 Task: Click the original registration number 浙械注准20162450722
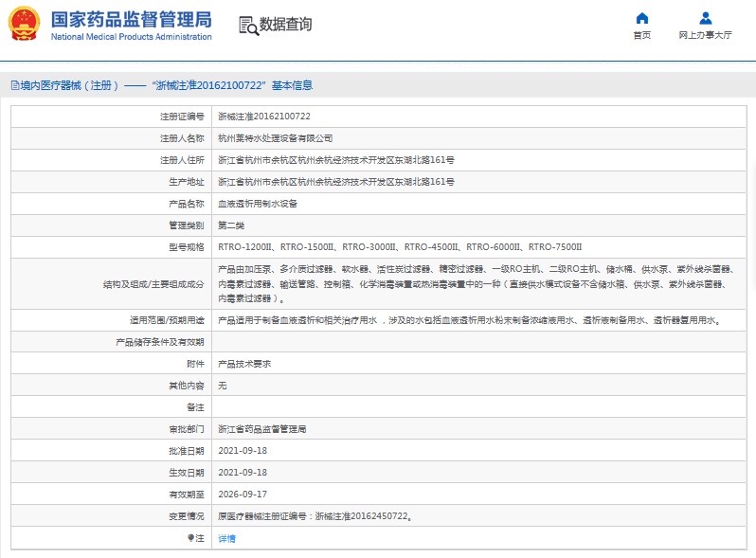pyautogui.click(x=362, y=516)
